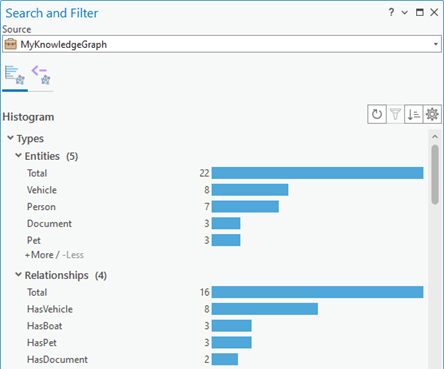Screen dimensions: 444x369
Task: Click the MyKnowledgeGraph briefcase source icon
Action: click(x=11, y=44)
